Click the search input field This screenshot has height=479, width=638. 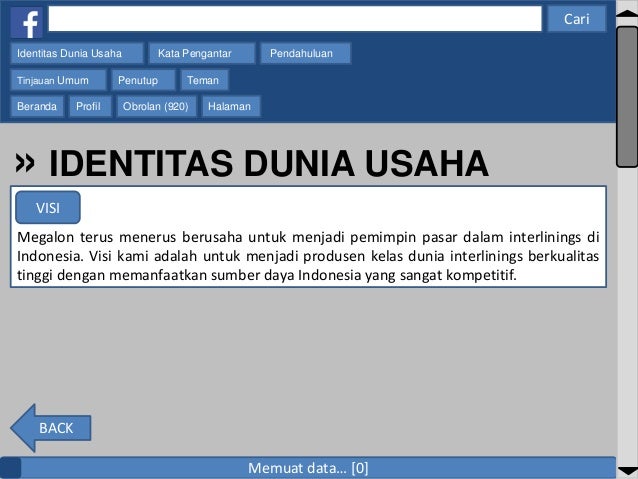[x=295, y=18]
